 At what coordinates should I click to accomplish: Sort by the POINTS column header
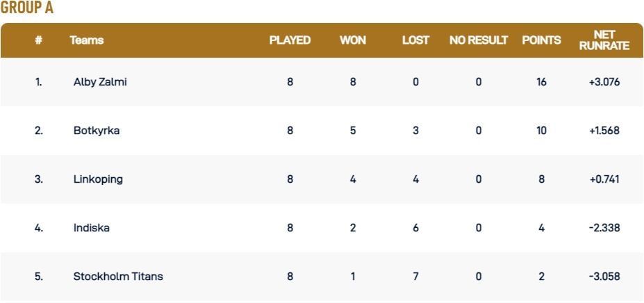[541, 40]
